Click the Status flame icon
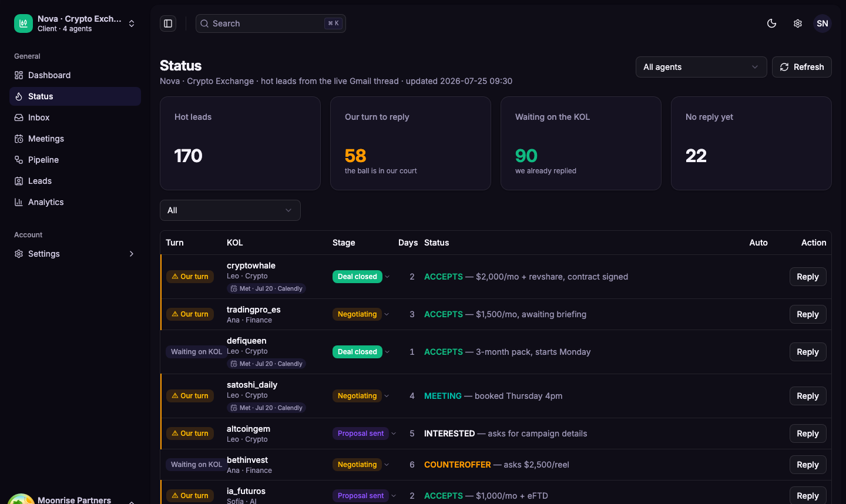 tap(19, 96)
